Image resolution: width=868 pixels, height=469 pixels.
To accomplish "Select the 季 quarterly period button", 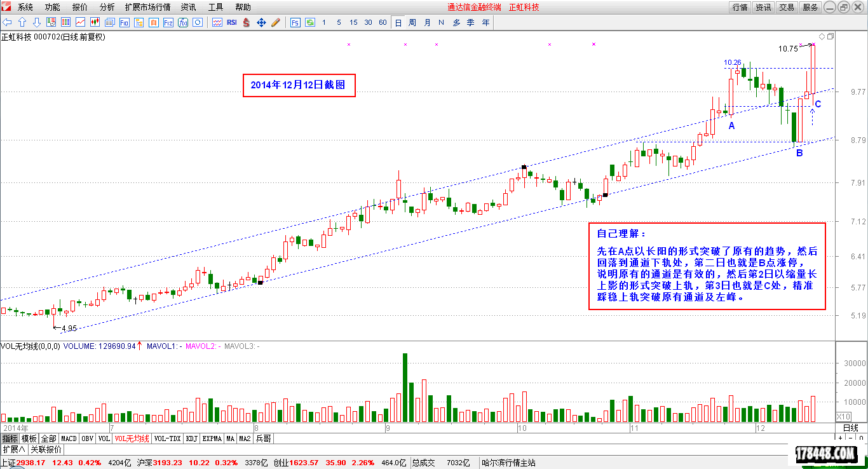I will pyautogui.click(x=471, y=22).
